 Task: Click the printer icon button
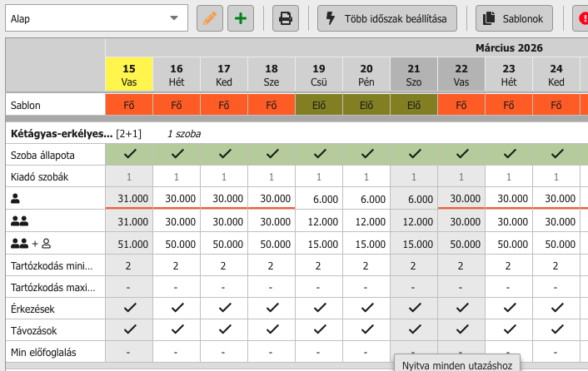point(286,17)
